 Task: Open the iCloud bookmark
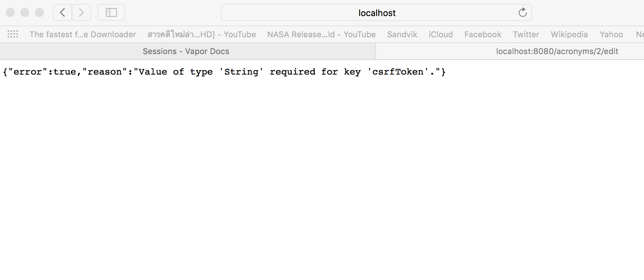coord(441,34)
